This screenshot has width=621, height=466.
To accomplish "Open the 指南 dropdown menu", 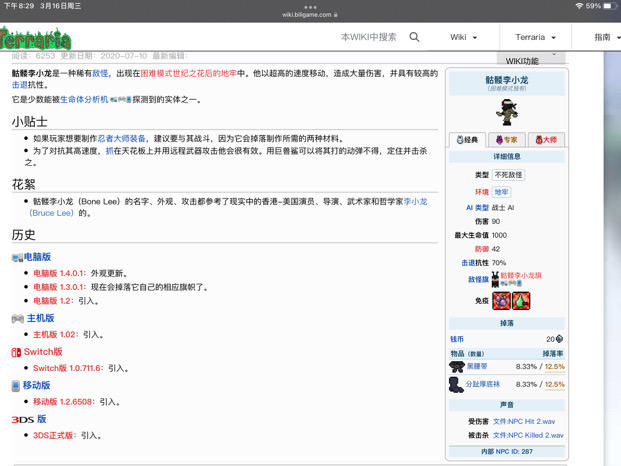I will (607, 37).
